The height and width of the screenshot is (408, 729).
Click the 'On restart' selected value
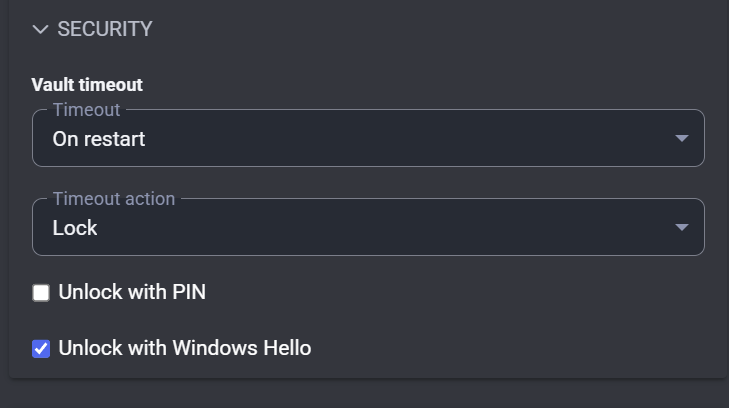(99, 139)
